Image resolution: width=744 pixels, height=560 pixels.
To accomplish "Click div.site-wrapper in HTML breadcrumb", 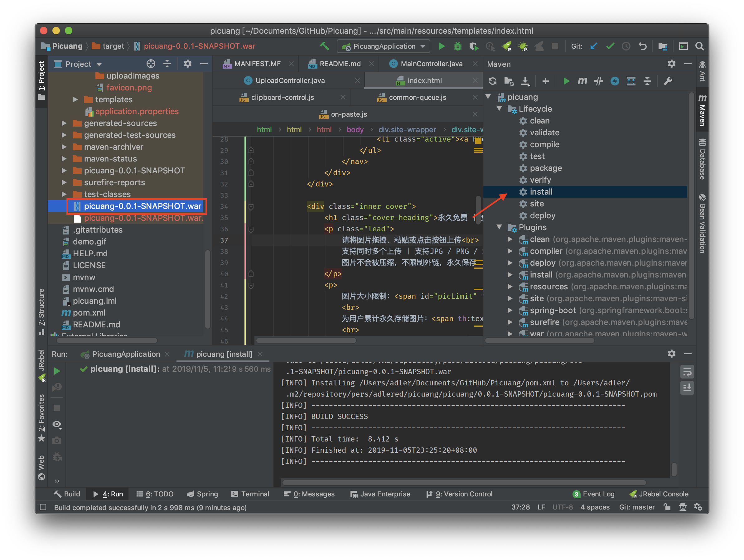I will point(407,129).
